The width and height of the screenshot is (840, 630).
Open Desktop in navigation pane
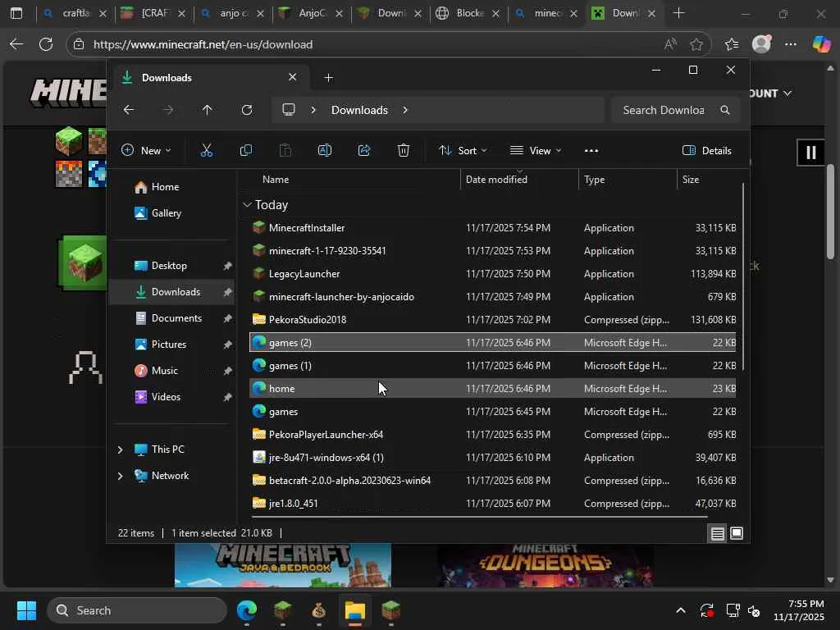pos(173,266)
